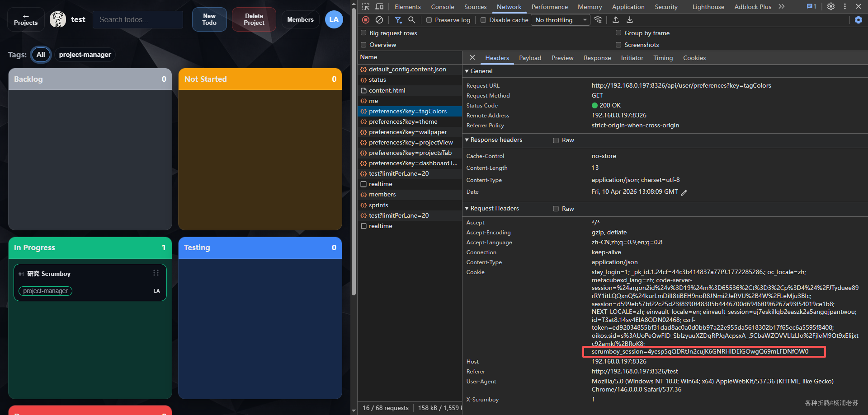
Task: Enable the Preserve log checkbox
Action: 429,20
